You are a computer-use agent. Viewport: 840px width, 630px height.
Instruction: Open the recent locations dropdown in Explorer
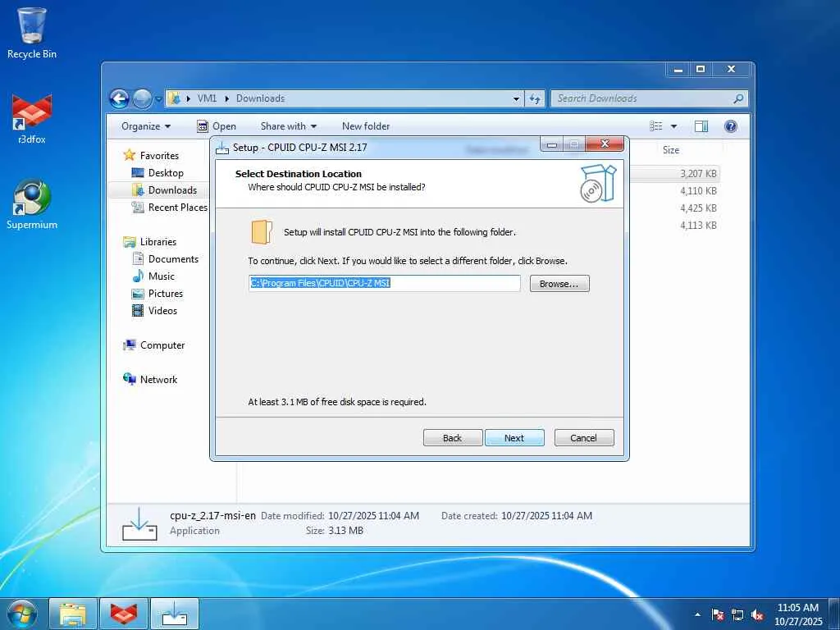[x=158, y=99]
